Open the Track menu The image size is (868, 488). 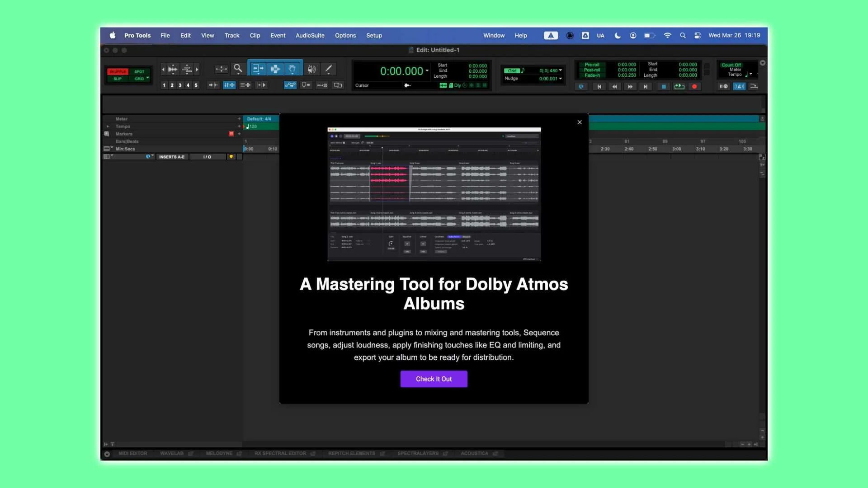232,35
